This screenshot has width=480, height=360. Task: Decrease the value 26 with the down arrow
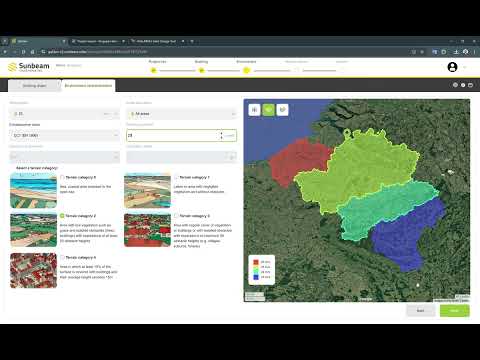[x=221, y=138]
